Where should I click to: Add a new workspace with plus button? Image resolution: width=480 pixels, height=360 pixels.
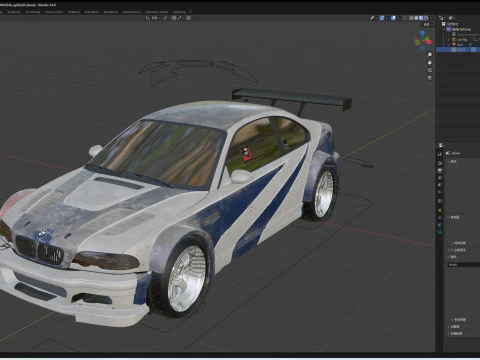[x=191, y=12]
